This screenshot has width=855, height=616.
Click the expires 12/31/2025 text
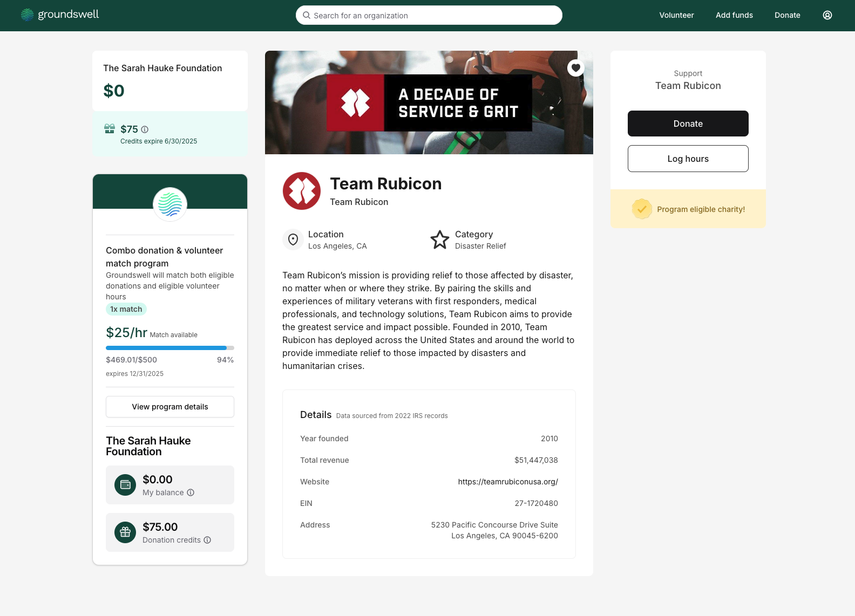tap(134, 374)
